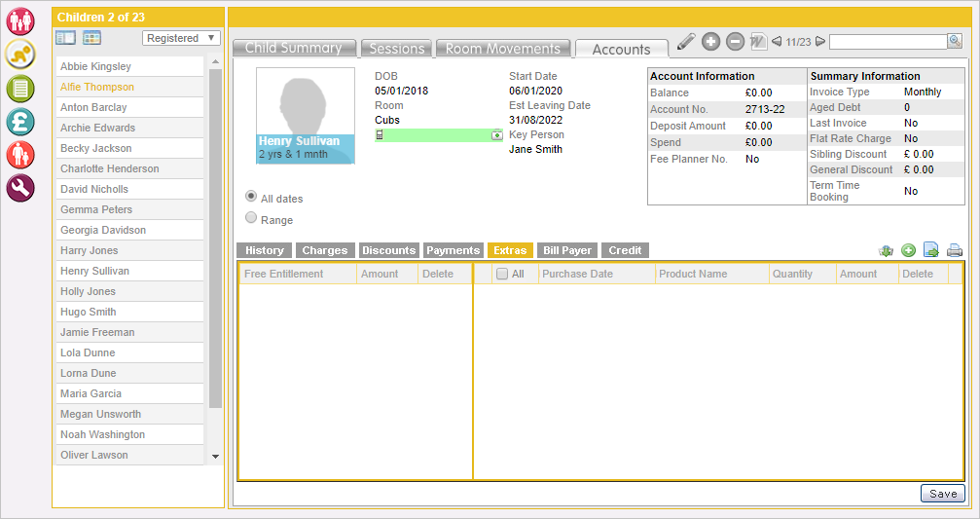Select Lola Dunne in children list
This screenshot has height=519, width=980.
pos(130,352)
